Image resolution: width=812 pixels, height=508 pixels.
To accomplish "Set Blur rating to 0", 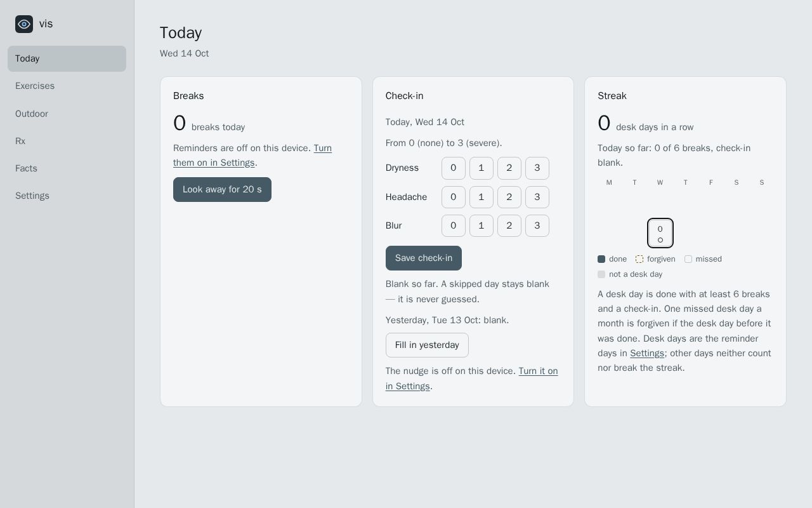I will pyautogui.click(x=454, y=225).
